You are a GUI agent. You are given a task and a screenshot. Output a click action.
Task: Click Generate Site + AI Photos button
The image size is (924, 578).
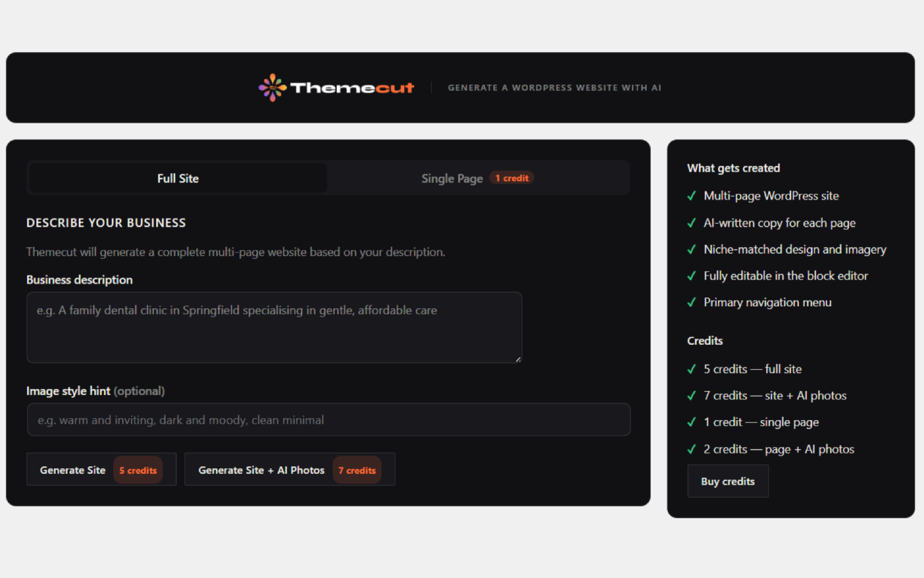[x=290, y=470]
